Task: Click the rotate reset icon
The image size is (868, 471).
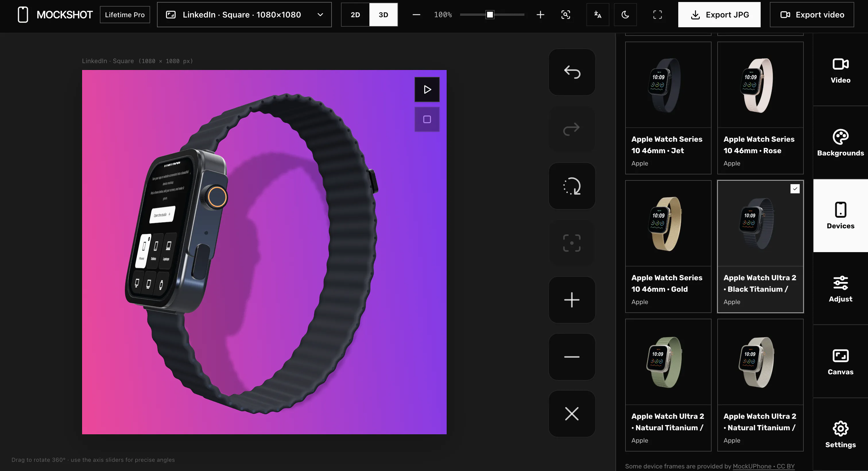Action: pos(572,186)
